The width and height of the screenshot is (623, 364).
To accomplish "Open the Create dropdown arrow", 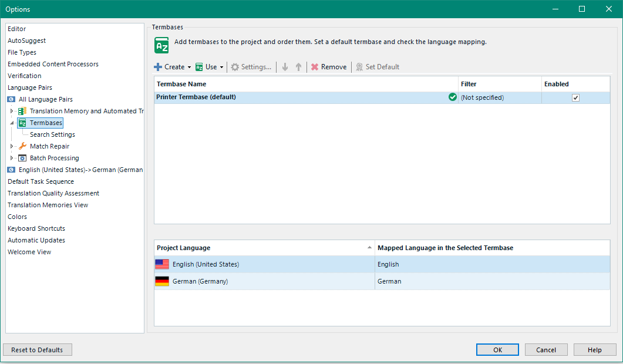I will (189, 68).
